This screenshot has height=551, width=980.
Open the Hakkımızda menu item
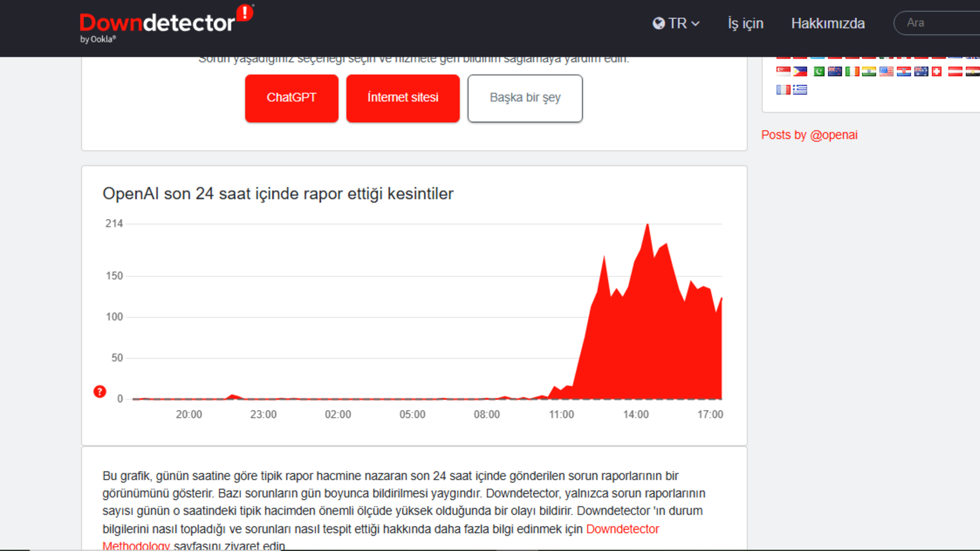pos(827,23)
